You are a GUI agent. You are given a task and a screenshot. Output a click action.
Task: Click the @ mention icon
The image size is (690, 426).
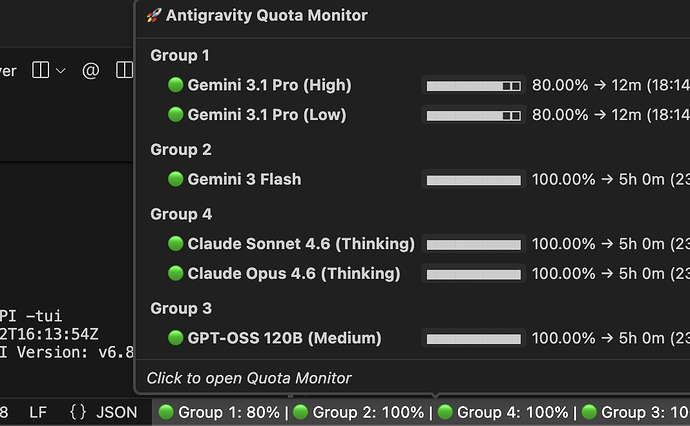click(91, 70)
